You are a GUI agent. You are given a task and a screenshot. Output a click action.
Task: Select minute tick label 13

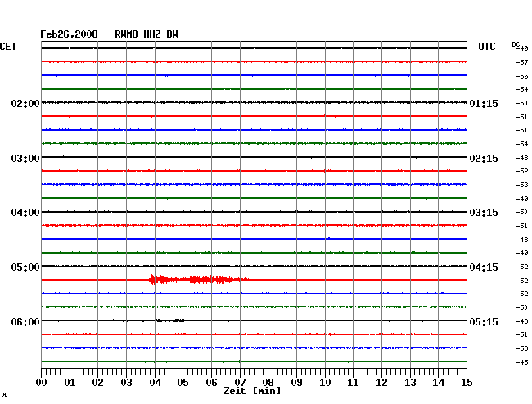pos(410,383)
